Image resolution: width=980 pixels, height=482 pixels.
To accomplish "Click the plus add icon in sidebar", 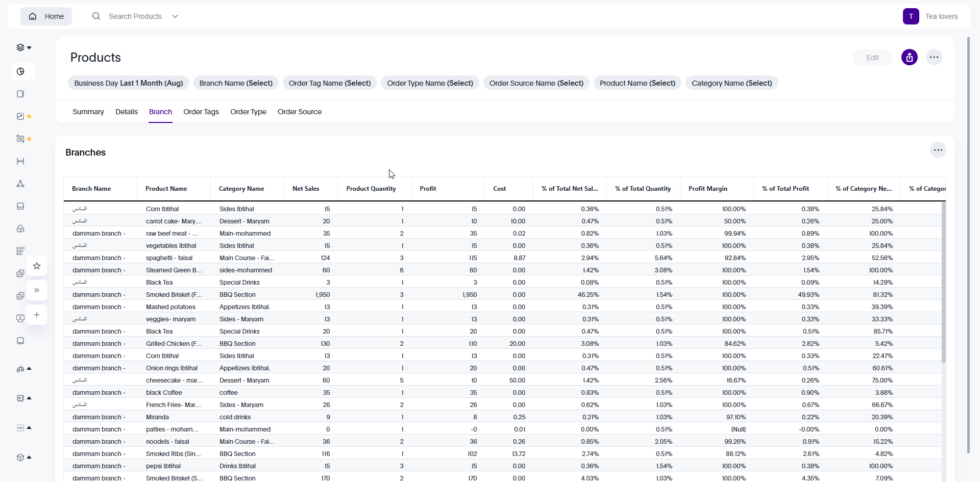I will click(x=37, y=315).
